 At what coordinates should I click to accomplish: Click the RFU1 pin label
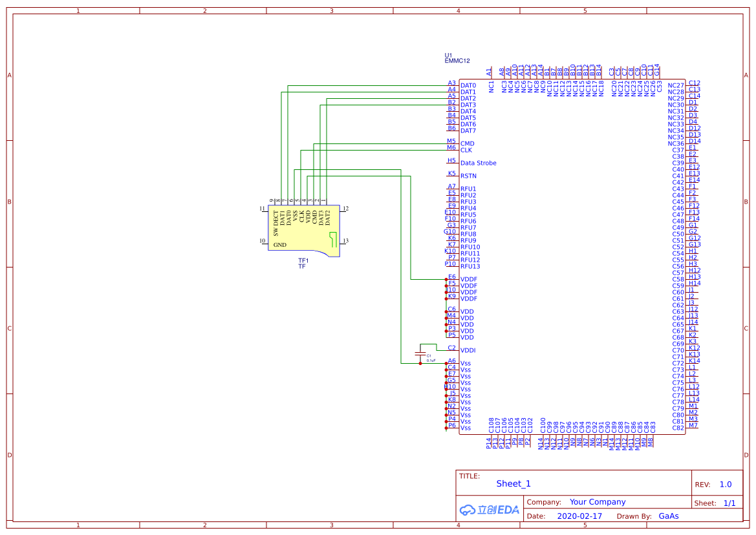click(x=468, y=189)
